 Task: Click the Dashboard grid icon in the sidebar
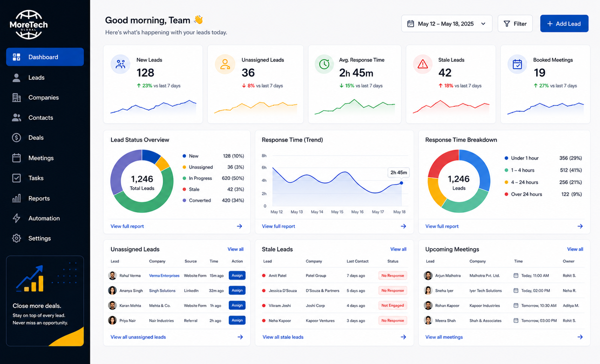click(16, 57)
